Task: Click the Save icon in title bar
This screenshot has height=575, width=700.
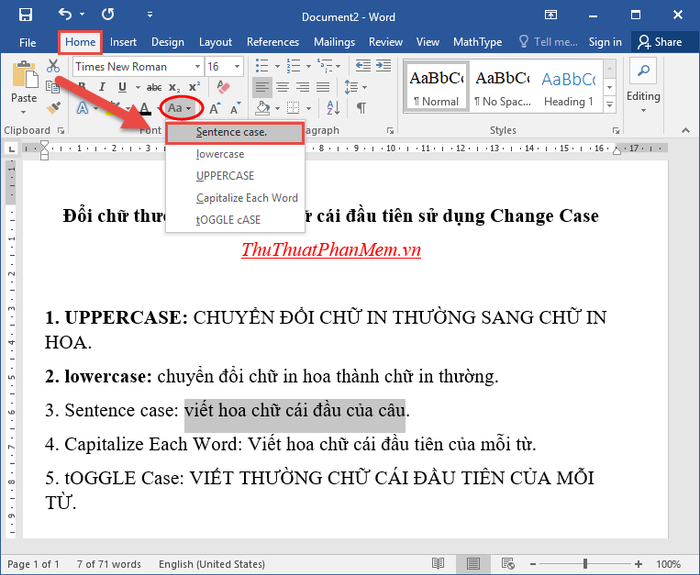Action: click(x=25, y=15)
